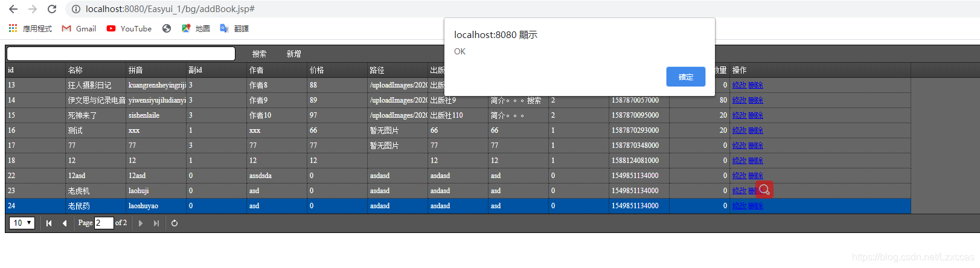Select the row named 伊文思与纪录电影
Viewport: 980px width, 268px height.
[458, 100]
